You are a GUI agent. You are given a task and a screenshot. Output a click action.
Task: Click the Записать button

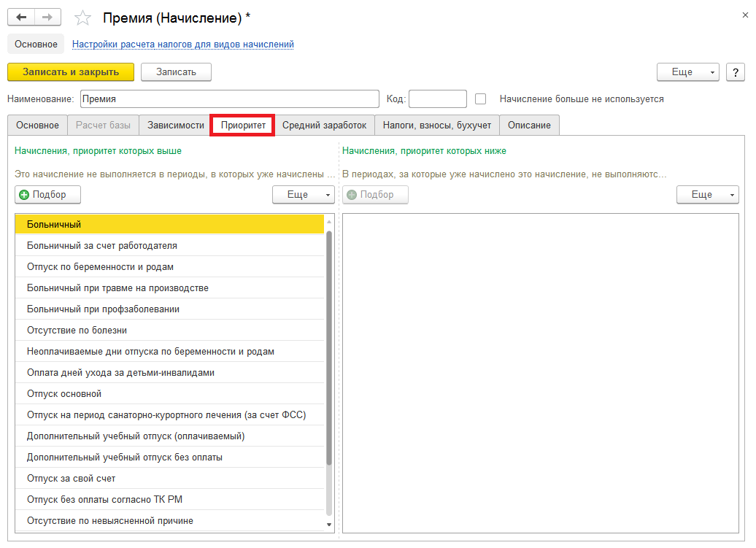[x=176, y=72]
